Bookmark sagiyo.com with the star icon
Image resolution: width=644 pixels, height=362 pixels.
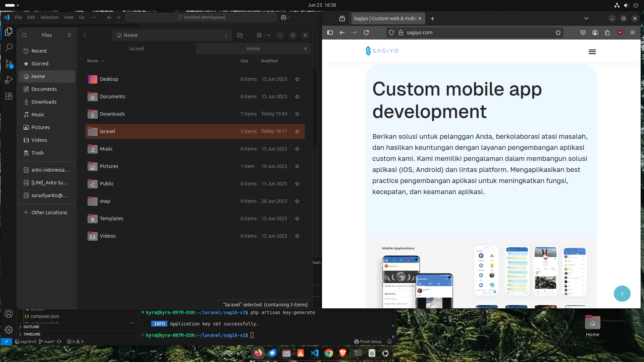[558, 33]
